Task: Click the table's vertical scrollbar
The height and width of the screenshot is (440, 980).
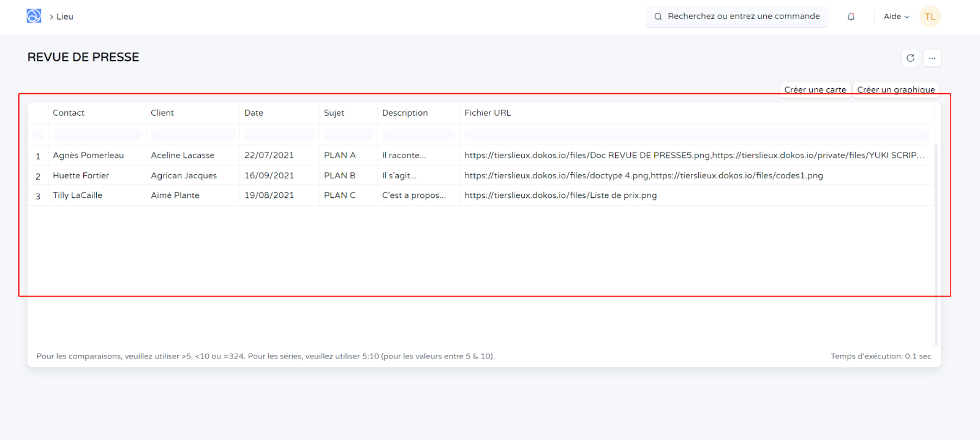Action: click(936, 245)
